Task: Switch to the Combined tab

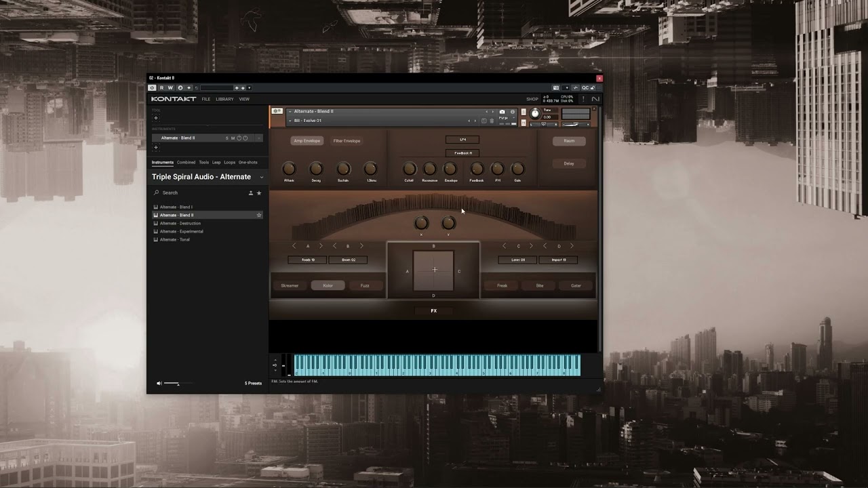Action: coord(186,163)
